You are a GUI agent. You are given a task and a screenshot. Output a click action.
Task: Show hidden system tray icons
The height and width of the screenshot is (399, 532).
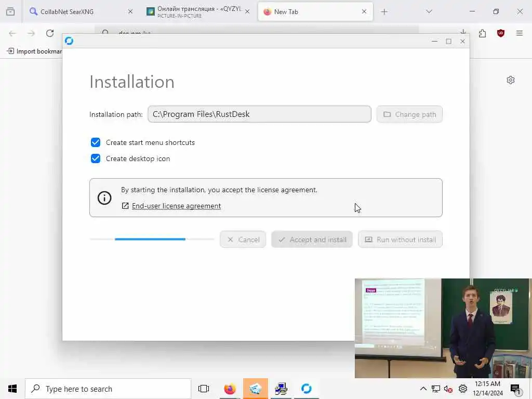tap(423, 389)
